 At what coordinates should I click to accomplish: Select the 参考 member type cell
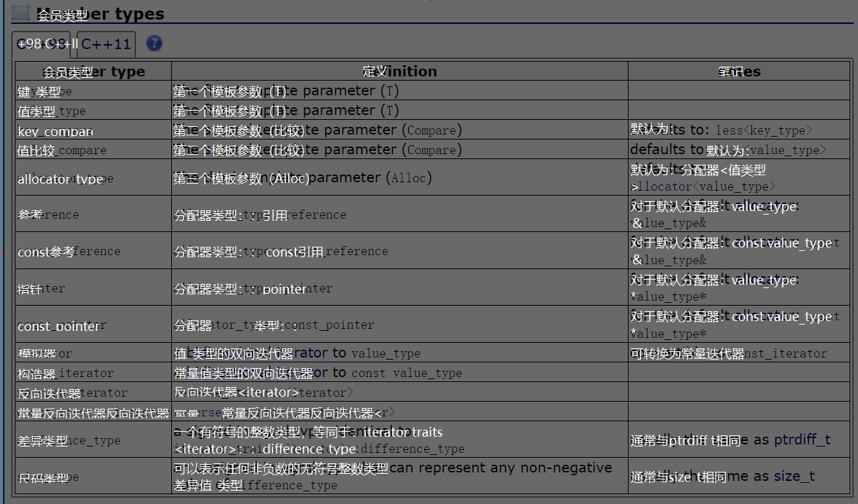(93, 214)
